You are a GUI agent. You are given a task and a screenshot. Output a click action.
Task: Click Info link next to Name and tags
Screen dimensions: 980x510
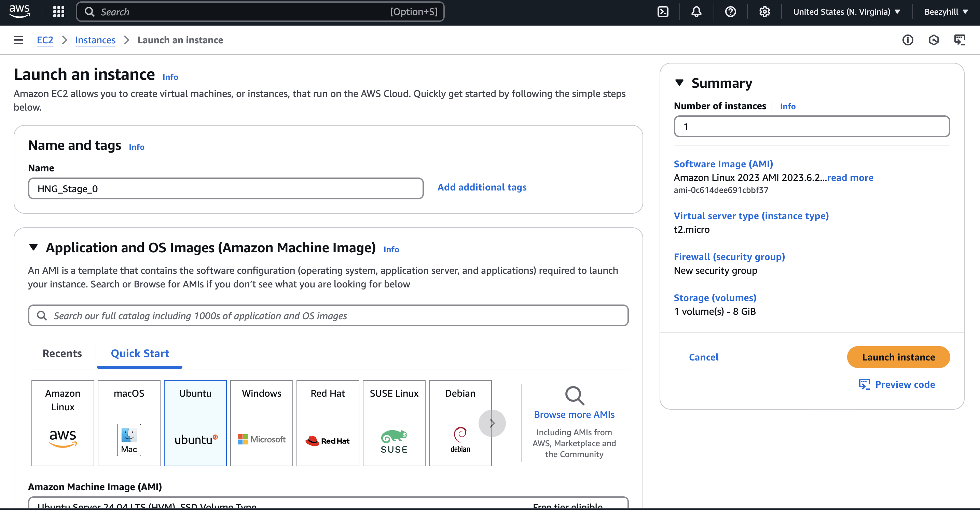137,147
